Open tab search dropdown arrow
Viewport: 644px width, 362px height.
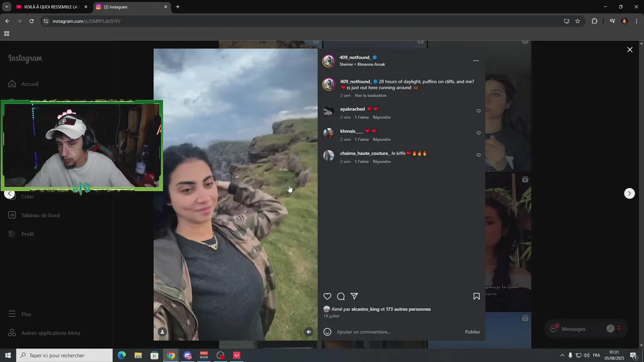(7, 7)
